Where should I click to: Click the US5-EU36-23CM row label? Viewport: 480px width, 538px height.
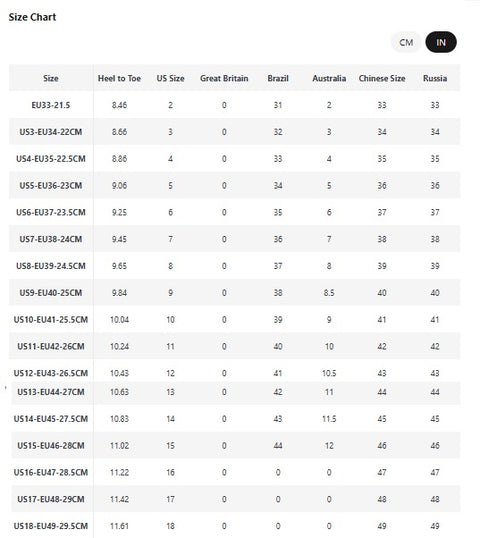coord(51,186)
